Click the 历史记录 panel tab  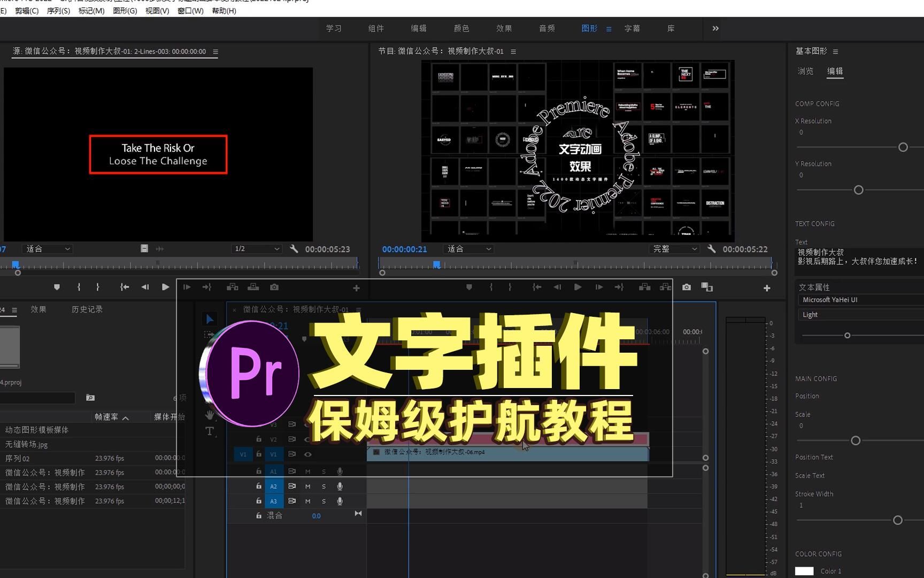[87, 309]
